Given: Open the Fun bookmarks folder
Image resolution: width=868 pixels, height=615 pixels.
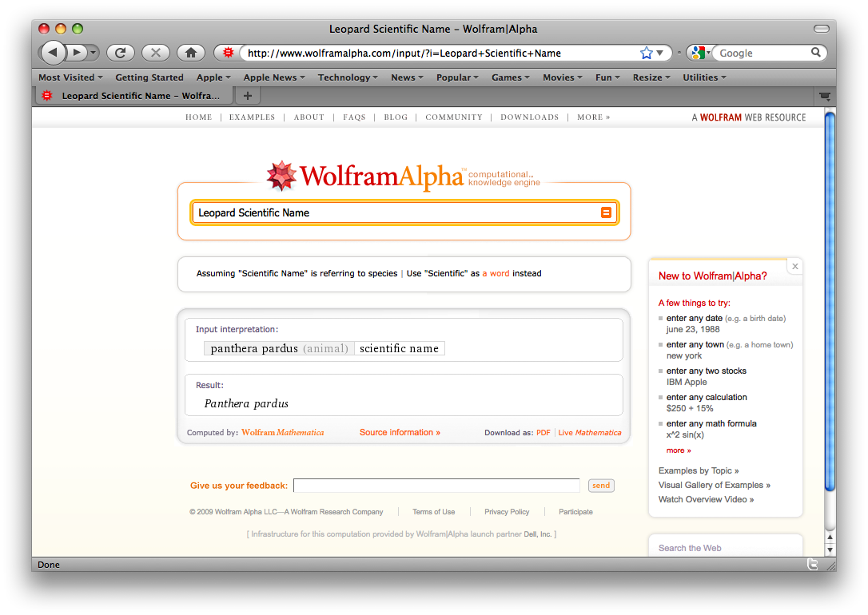Looking at the screenshot, I should pos(607,77).
